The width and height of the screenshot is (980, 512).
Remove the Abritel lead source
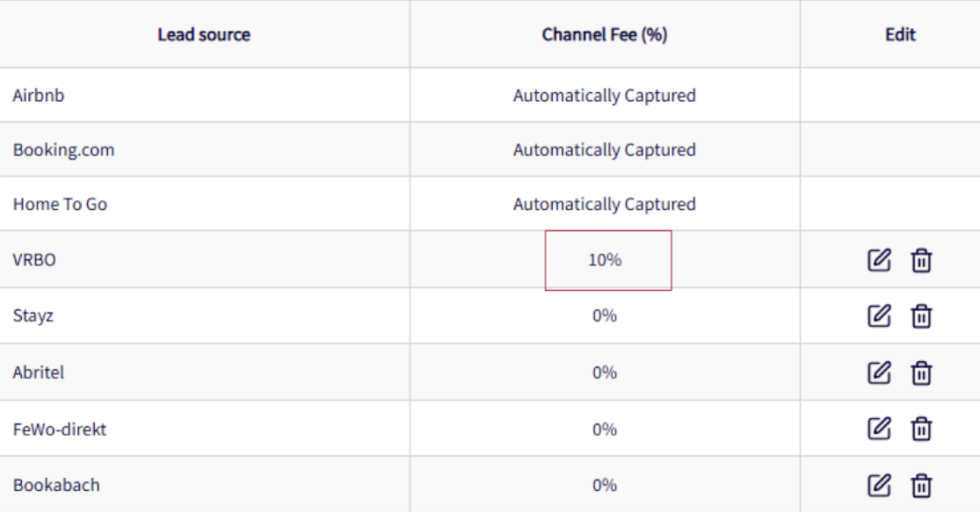[921, 372]
